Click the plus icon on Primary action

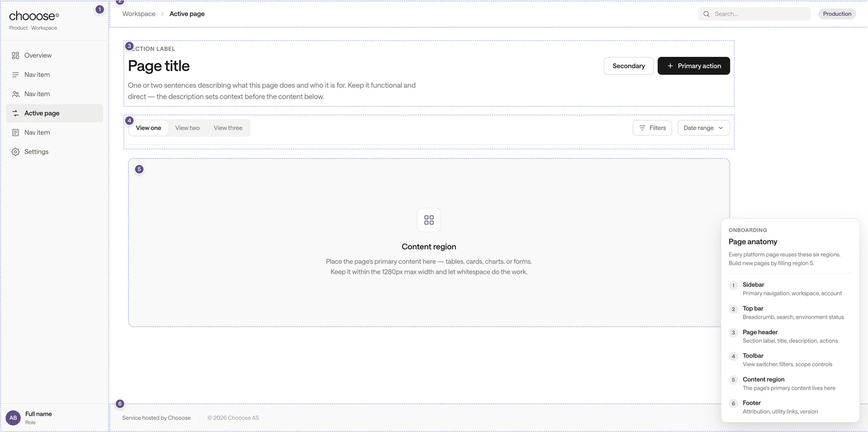[671, 66]
